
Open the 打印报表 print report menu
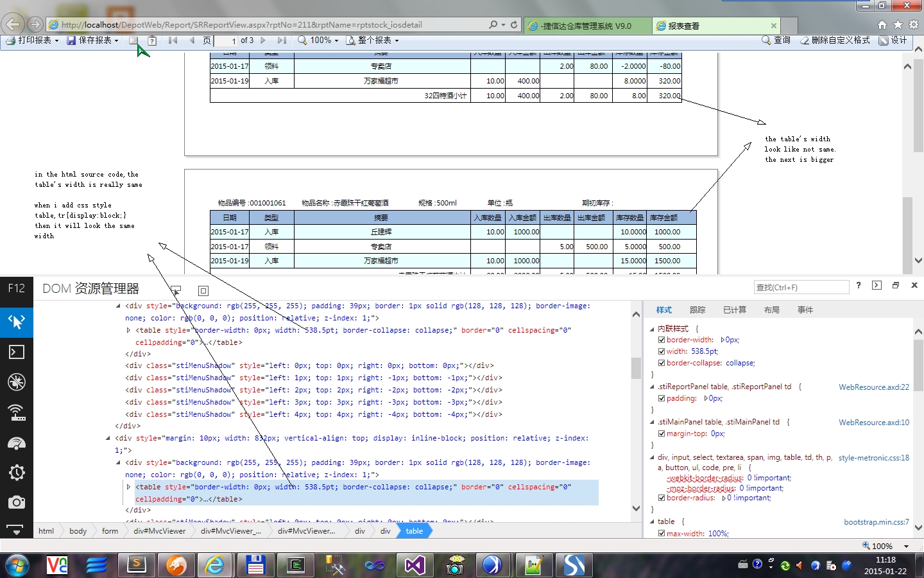[32, 40]
